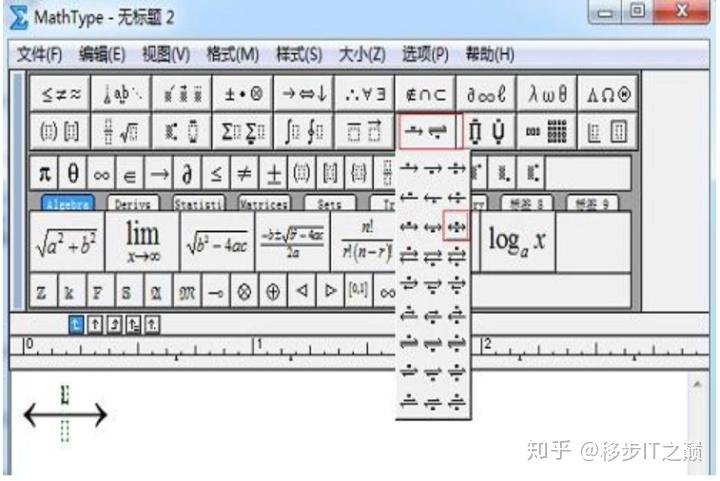
Task: Select the right-justified tab stop button
Action: (114, 324)
